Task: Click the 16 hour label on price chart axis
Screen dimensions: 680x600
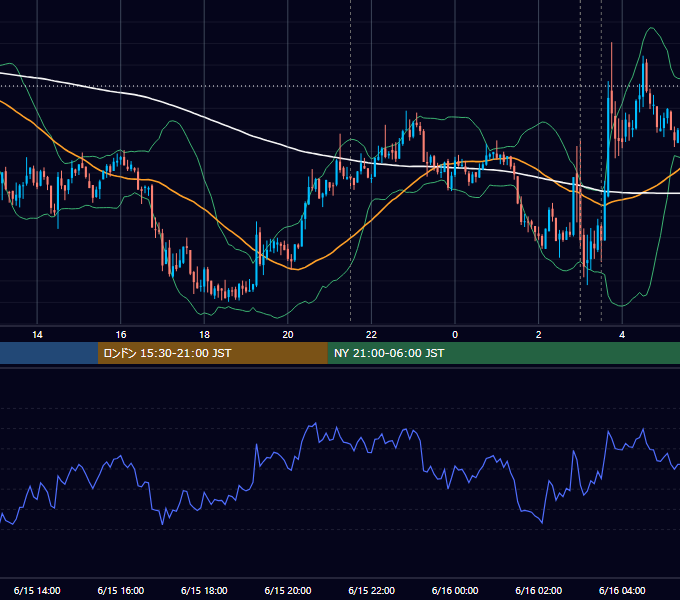Action: point(121,335)
